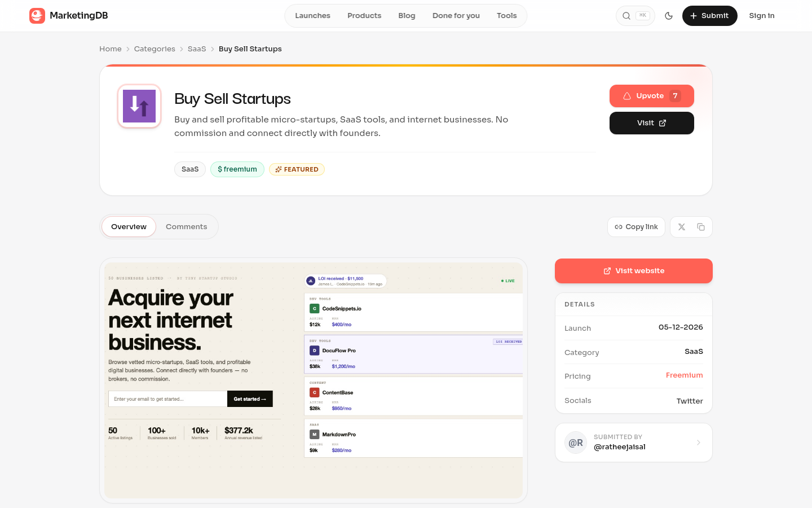This screenshot has height=508, width=812.
Task: Switch to the Comments tab
Action: pyautogui.click(x=187, y=227)
